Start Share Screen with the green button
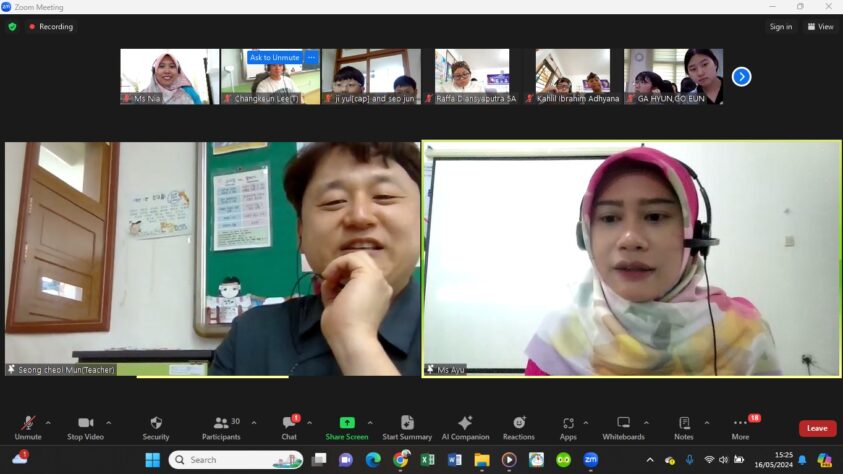843x474 pixels. coord(347,427)
